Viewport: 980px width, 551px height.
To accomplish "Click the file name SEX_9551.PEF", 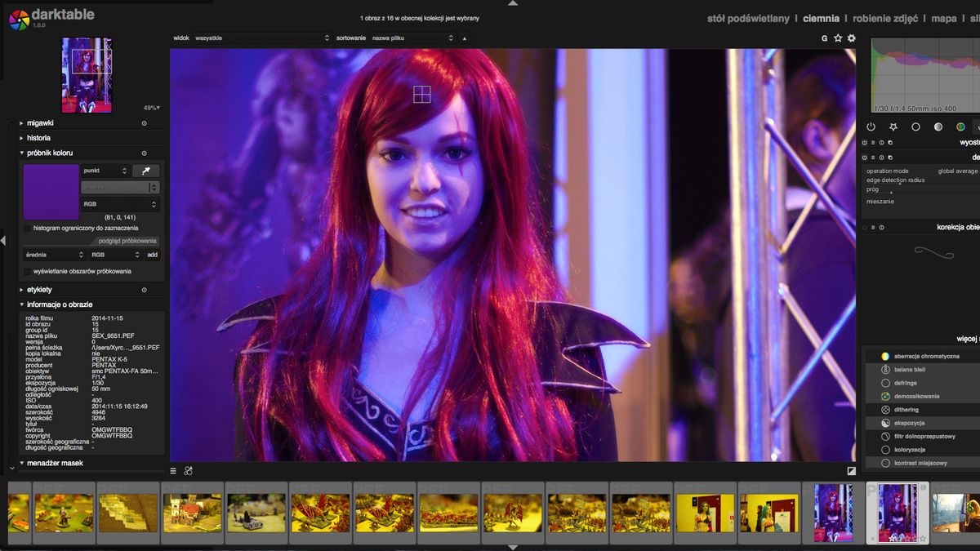I will 114,335.
